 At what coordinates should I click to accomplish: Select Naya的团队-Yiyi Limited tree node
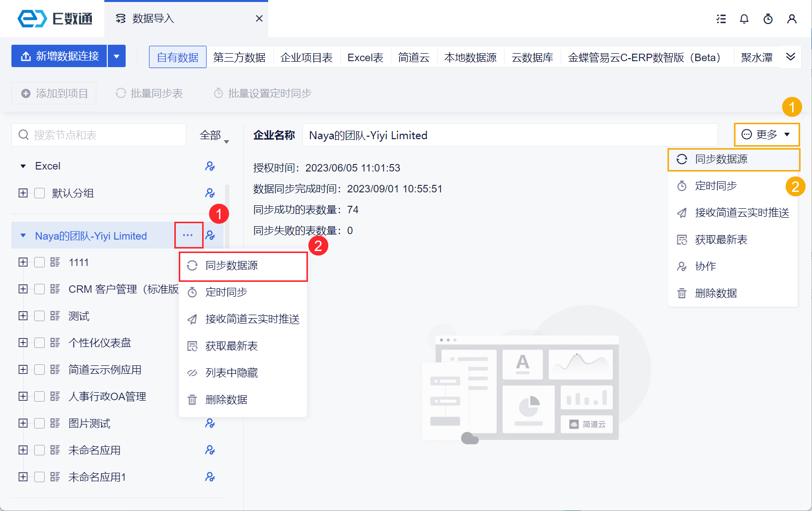pyautogui.click(x=91, y=236)
